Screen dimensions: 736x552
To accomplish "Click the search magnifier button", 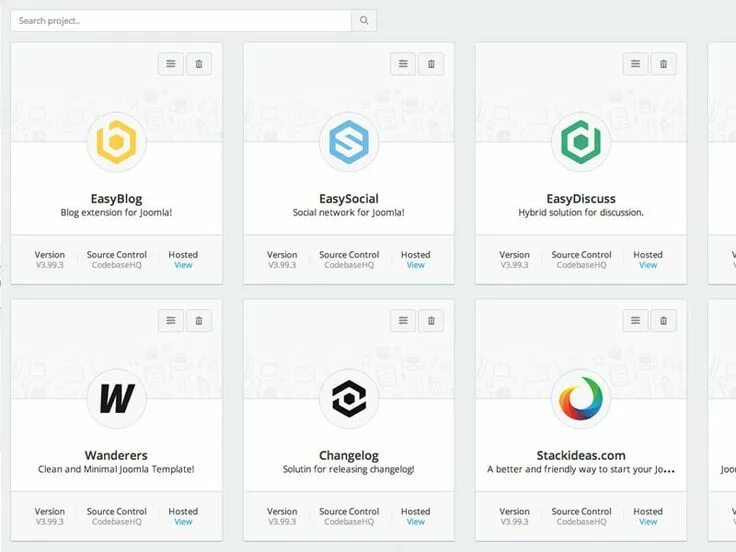I will coord(364,21).
